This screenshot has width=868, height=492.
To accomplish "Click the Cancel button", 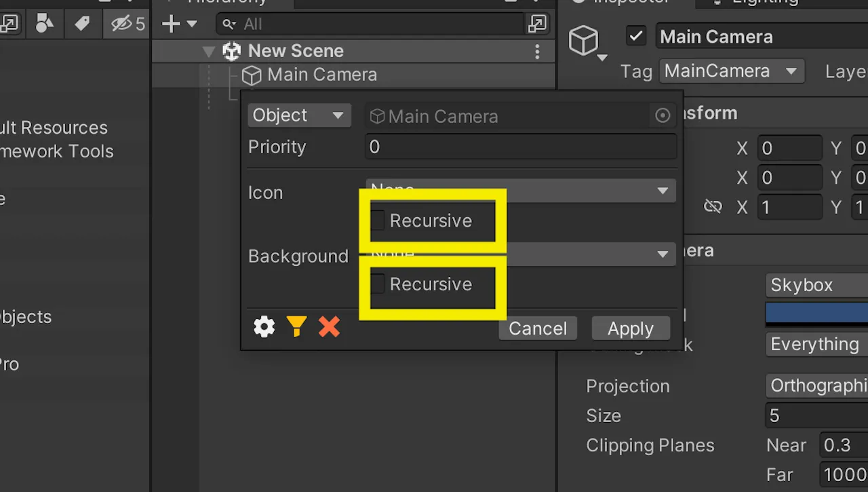I will tap(538, 328).
